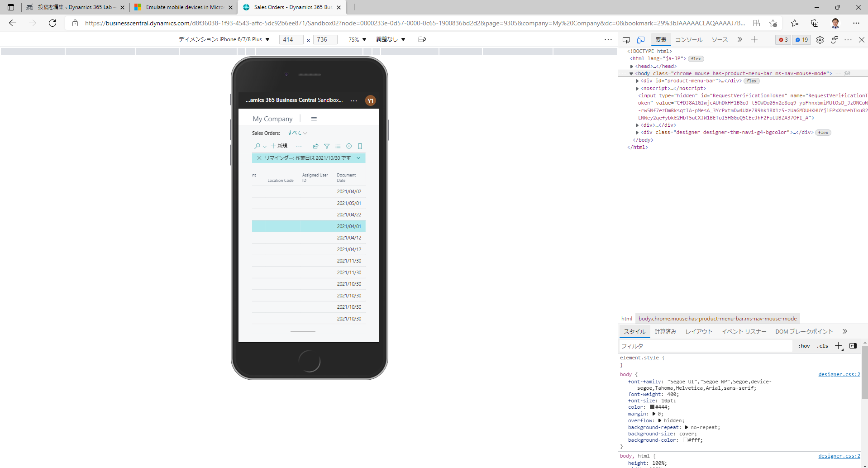
Task: Click the device rotate icon in the emulation toolbar
Action: click(x=422, y=39)
